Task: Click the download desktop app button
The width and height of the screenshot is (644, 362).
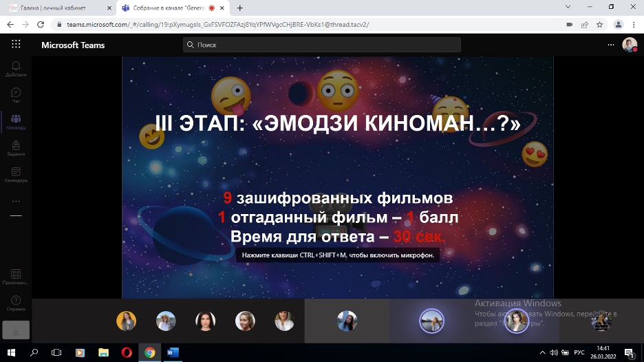Action: click(x=16, y=330)
